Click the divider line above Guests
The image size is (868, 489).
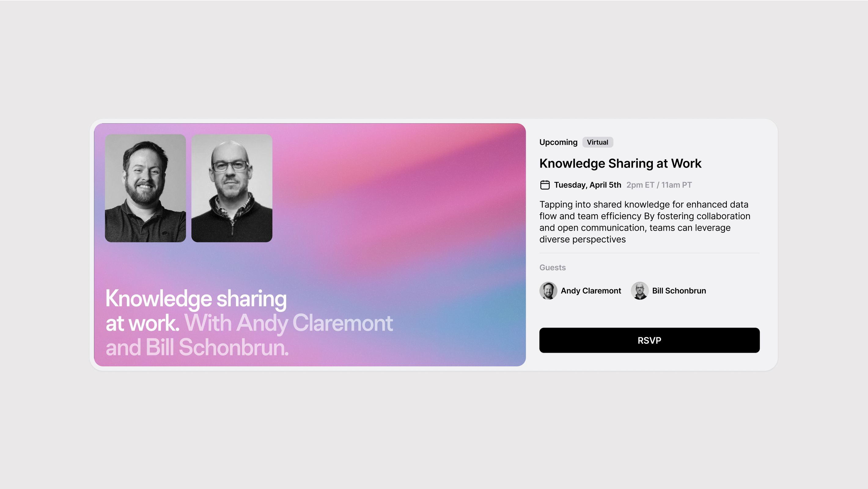click(x=649, y=253)
